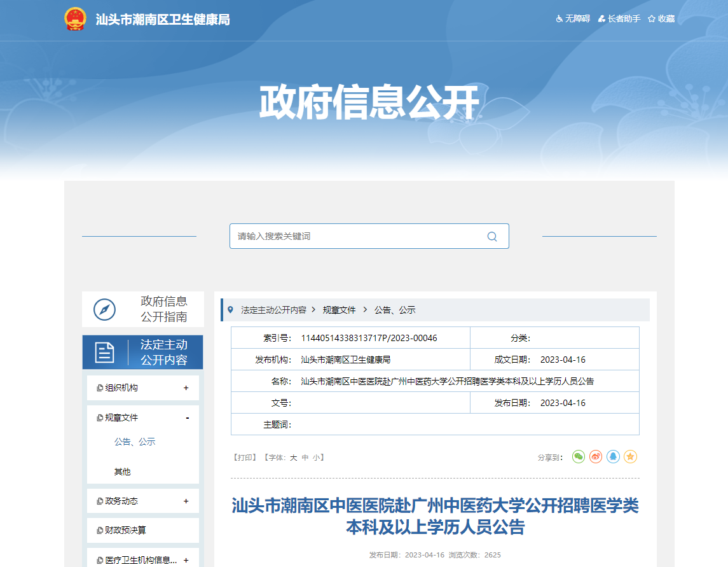Click the icon next to 长者助手
This screenshot has height=567, width=728.
601,18
